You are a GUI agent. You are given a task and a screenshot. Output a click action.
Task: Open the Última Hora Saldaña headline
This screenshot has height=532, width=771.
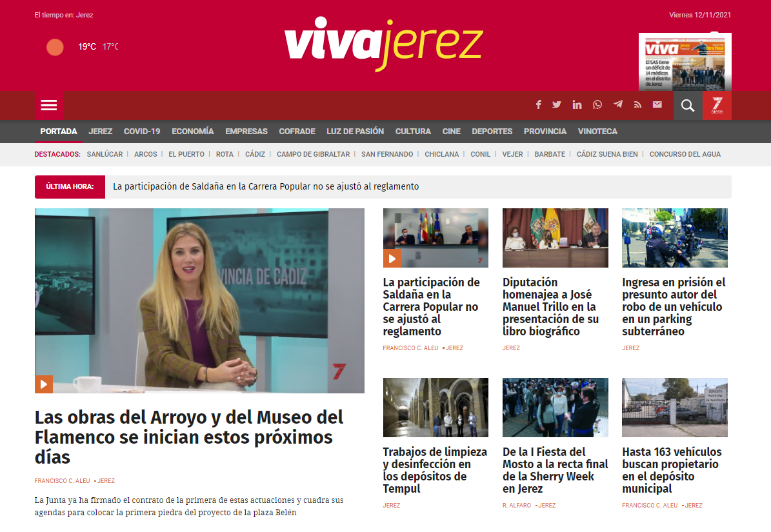pyautogui.click(x=266, y=186)
